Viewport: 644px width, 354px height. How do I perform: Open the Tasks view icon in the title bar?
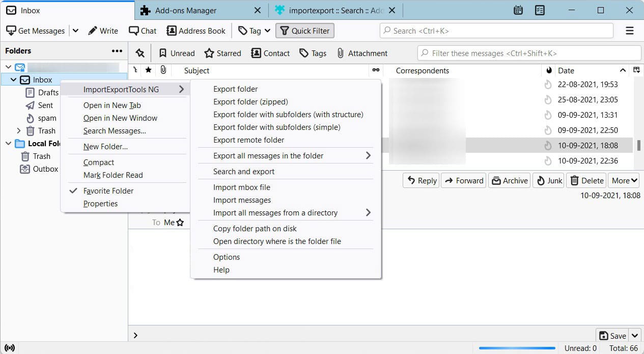pos(539,10)
